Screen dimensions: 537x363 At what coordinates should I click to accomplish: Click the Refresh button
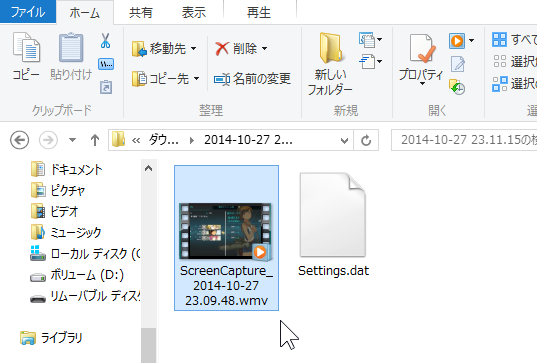point(366,140)
